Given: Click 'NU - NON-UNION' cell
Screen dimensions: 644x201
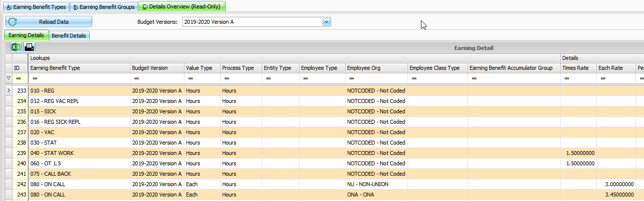Looking at the screenshot, I should pos(376,184).
